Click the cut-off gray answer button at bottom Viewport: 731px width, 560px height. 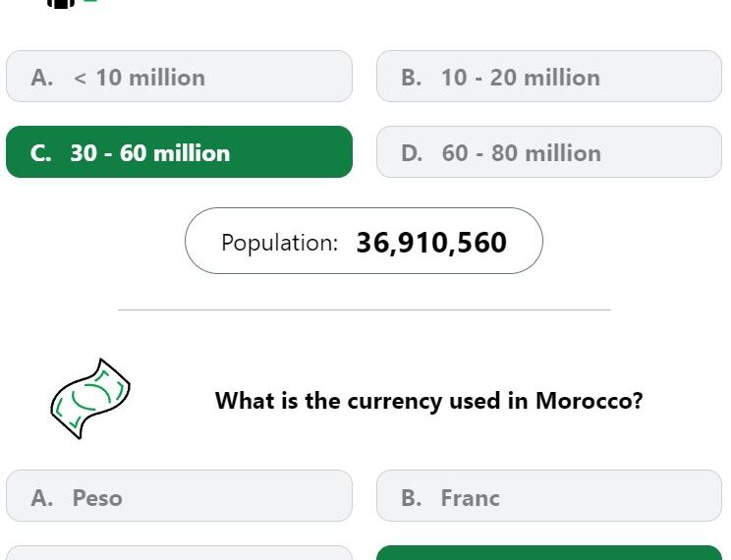[179, 553]
